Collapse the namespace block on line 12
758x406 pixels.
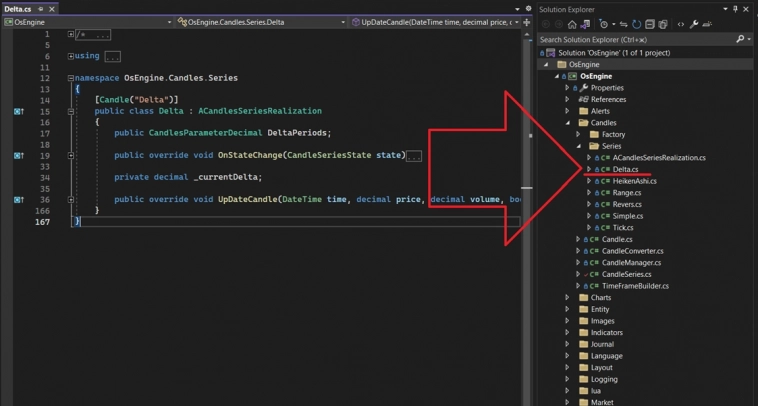pyautogui.click(x=71, y=78)
